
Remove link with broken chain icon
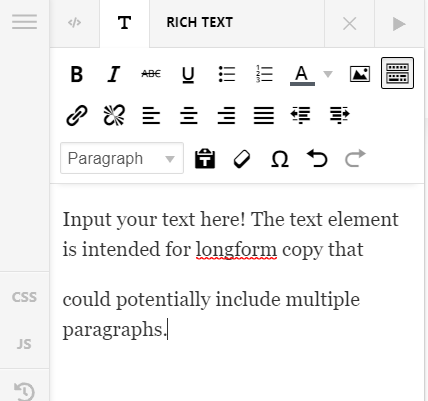coord(114,115)
